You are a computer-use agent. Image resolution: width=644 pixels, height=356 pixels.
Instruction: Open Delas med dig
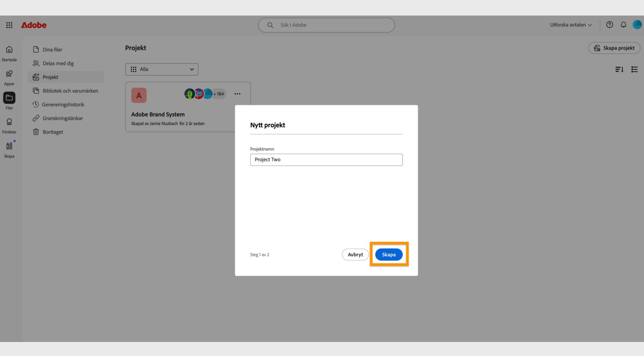point(66,63)
